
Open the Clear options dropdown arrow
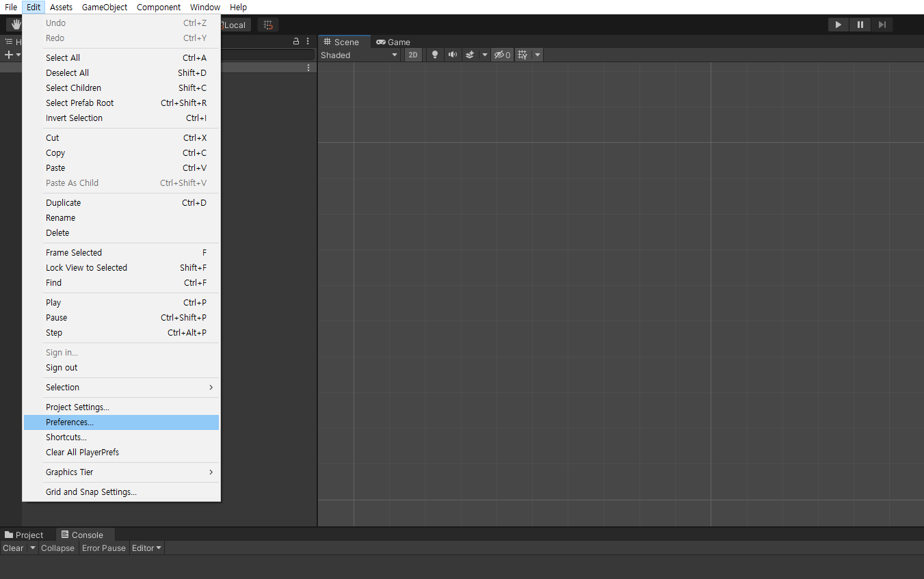click(x=32, y=548)
